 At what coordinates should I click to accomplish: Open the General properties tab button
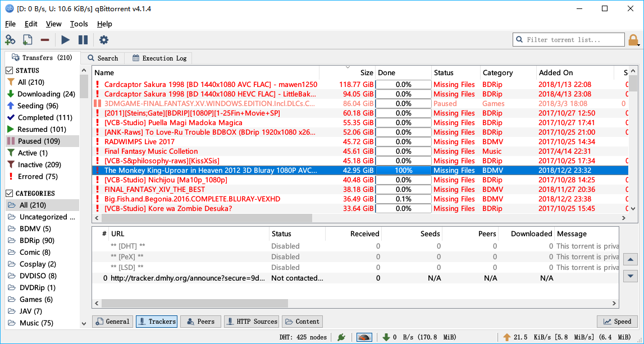[112, 322]
